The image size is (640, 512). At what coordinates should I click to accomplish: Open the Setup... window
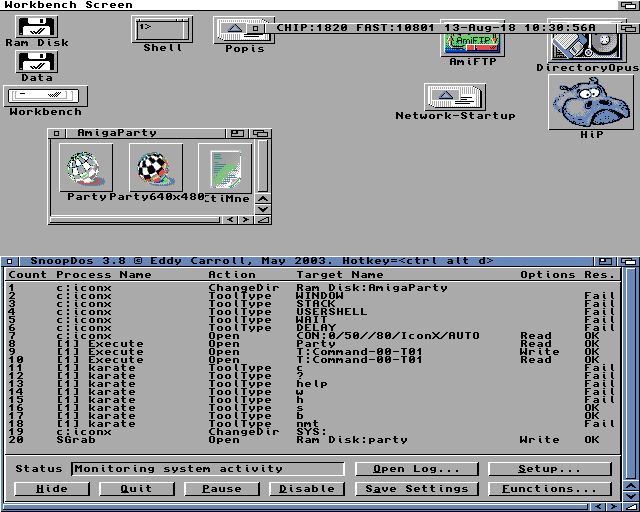(549, 469)
